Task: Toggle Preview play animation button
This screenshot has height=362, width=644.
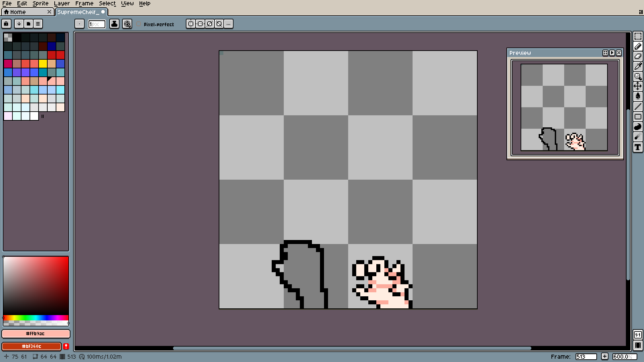Action: pyautogui.click(x=612, y=53)
